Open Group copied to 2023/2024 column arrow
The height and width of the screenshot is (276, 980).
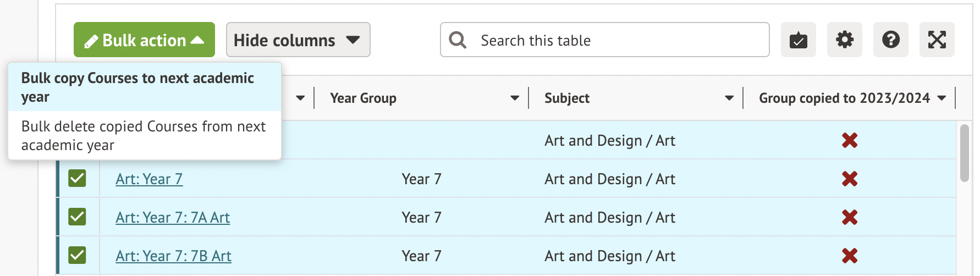pos(942,98)
